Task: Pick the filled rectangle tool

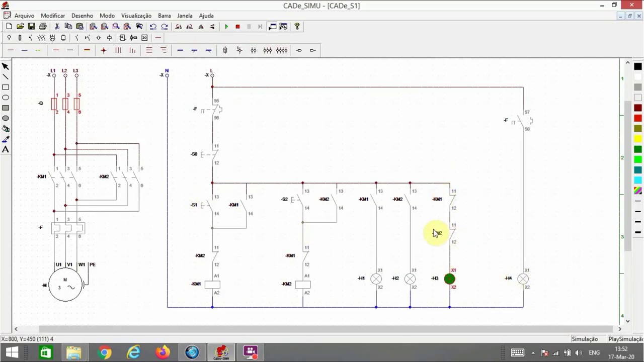Action: (x=6, y=108)
